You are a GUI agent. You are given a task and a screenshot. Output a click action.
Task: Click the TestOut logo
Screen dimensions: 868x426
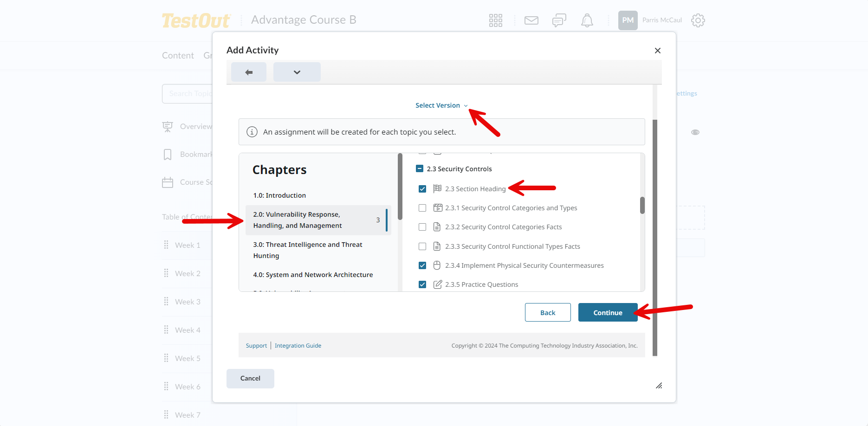click(x=196, y=20)
